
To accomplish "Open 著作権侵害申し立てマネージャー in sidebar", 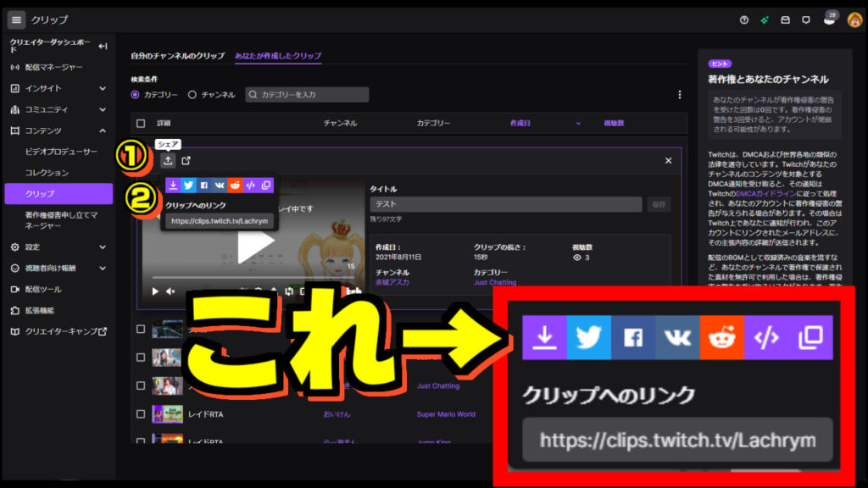I will tap(61, 220).
